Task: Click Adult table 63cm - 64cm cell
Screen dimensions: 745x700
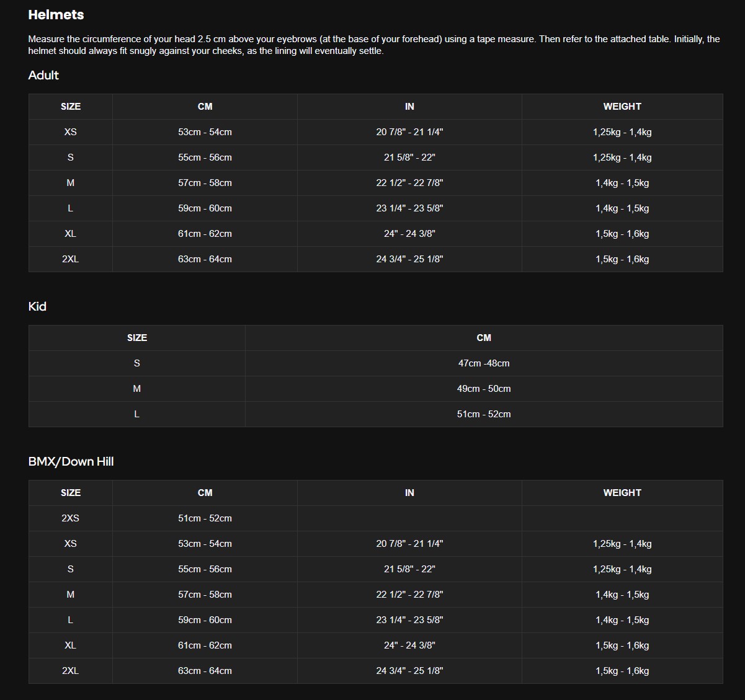Action: click(205, 259)
